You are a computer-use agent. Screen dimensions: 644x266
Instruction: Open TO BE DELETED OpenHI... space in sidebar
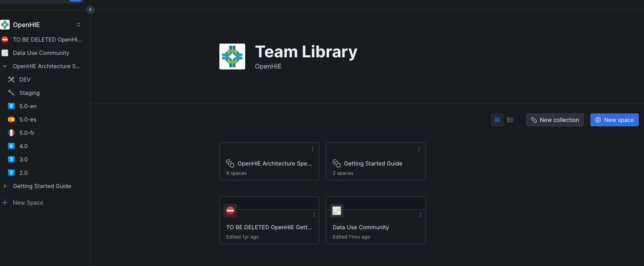(x=47, y=40)
